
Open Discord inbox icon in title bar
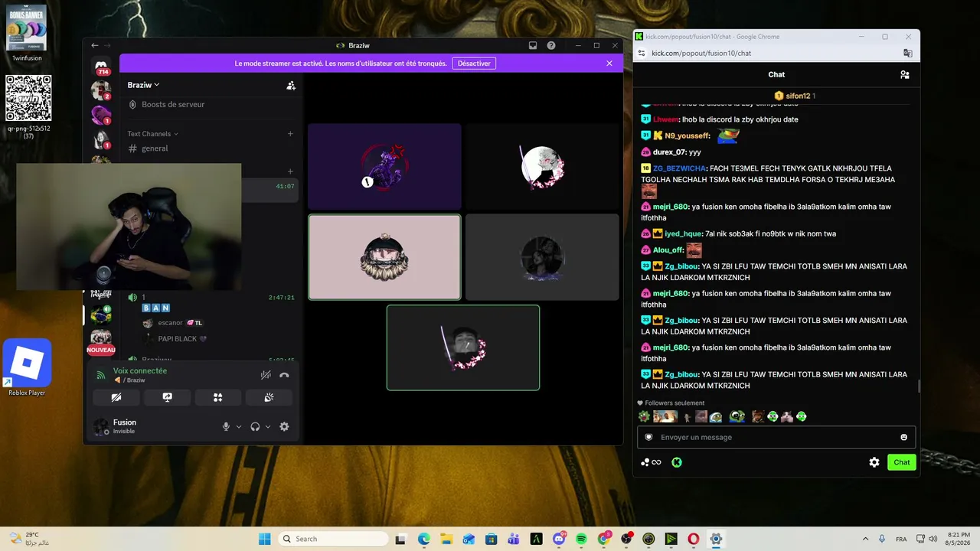point(533,45)
